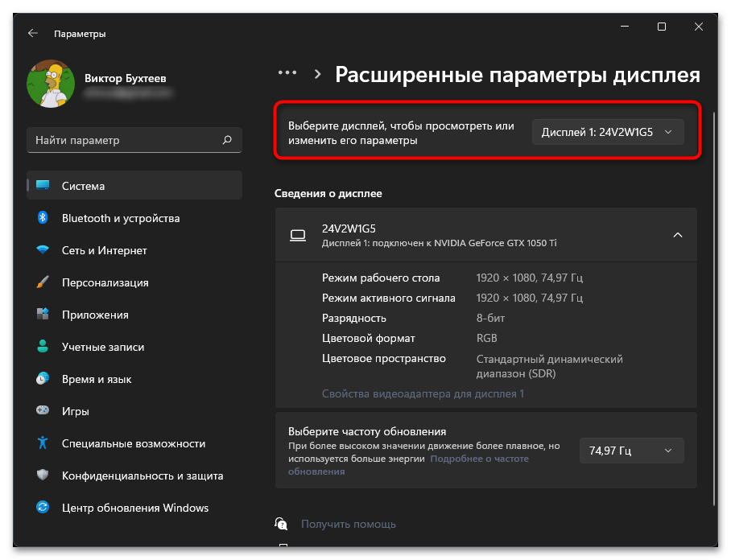731x560 pixels.
Task: Click the "Получить помощь" link
Action: (349, 524)
